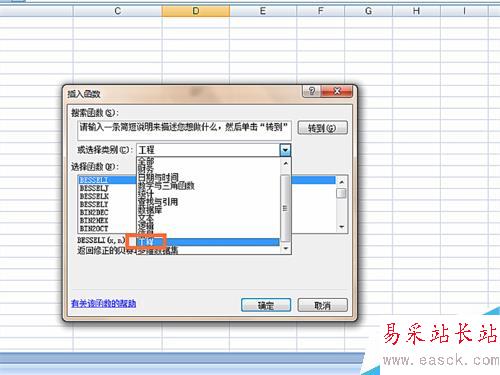Select BIN2DEC in the function list

[x=94, y=212]
